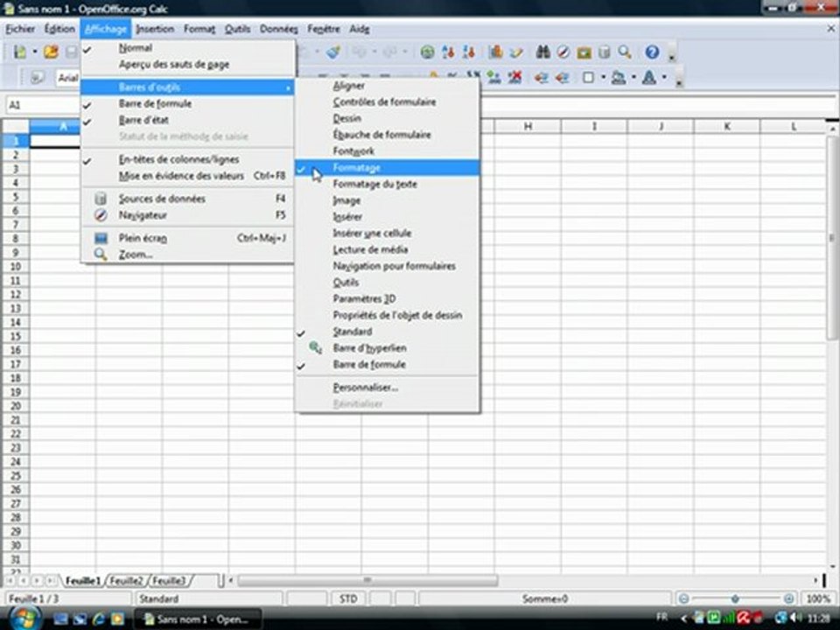Screen dimensions: 840x630
Task: Open the Borders dropdown arrow
Action: [x=603, y=78]
